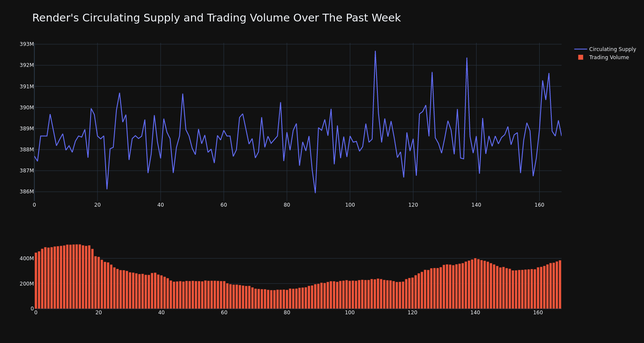Click x-axis tick 20 on supply chart
644x343 pixels.
[97, 205]
